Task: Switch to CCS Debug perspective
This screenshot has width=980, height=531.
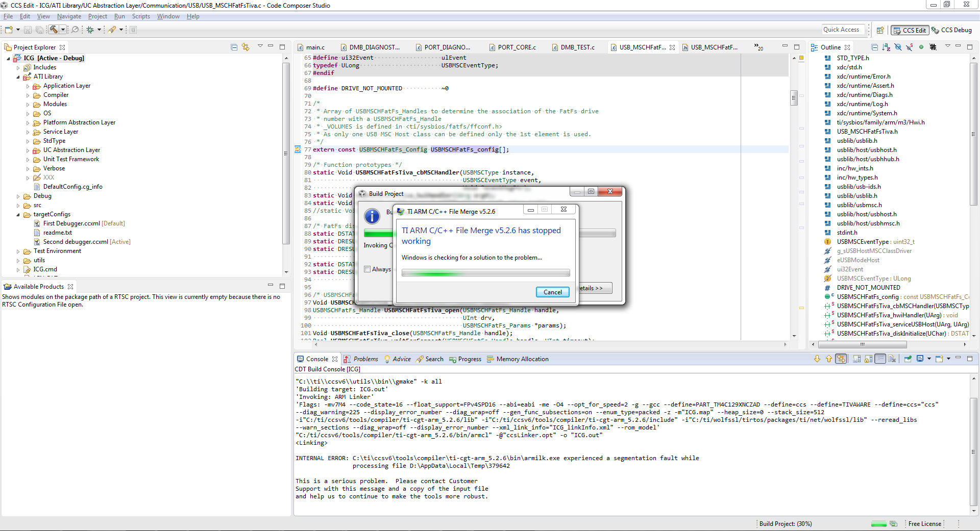Action: pyautogui.click(x=951, y=30)
